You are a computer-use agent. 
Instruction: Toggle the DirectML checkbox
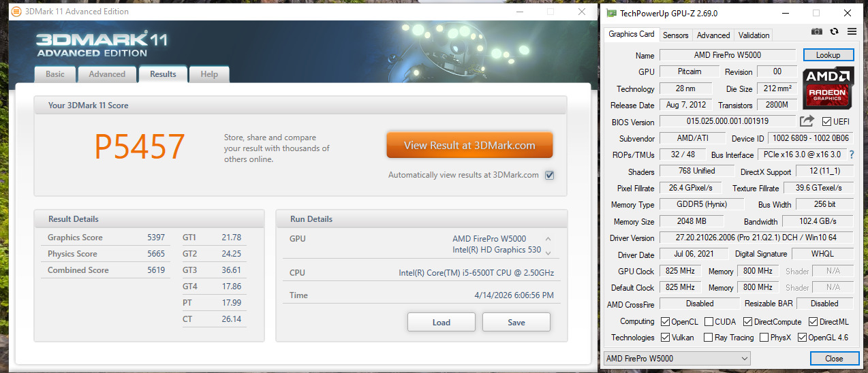pyautogui.click(x=813, y=321)
